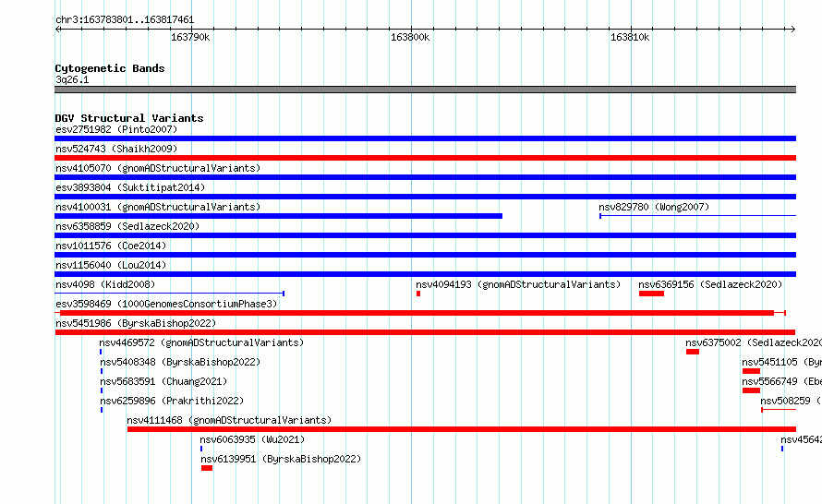Open nsv5683591 (Chuang2021) variant label
The image size is (822, 504).
163,381
